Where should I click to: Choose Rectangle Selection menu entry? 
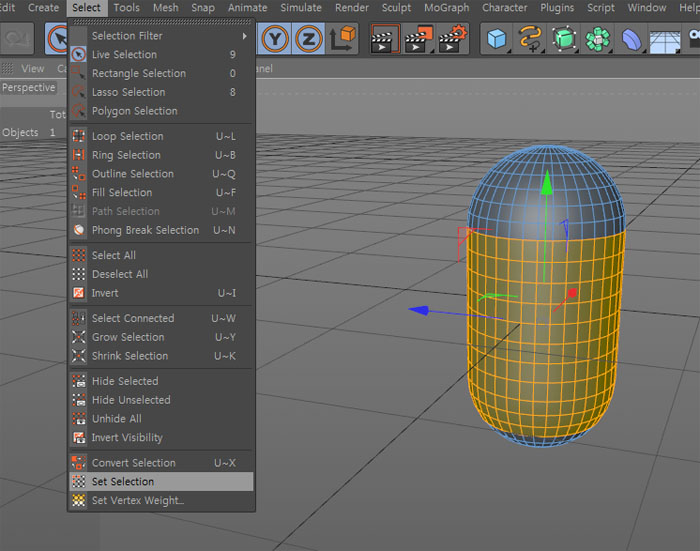pyautogui.click(x=162, y=73)
